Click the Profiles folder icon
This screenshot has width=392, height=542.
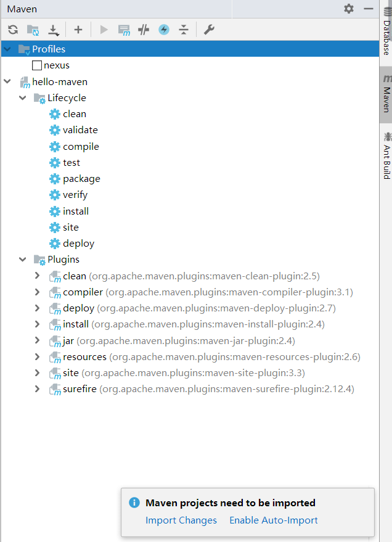[24, 49]
